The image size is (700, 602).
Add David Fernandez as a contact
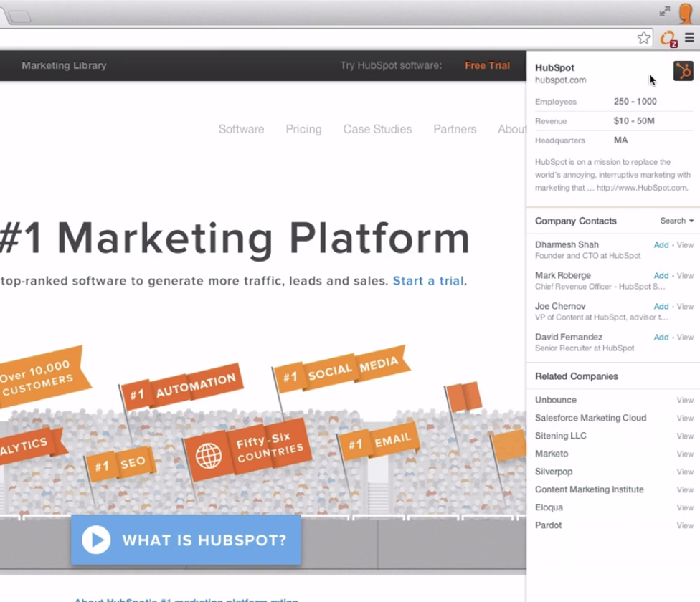tap(661, 337)
